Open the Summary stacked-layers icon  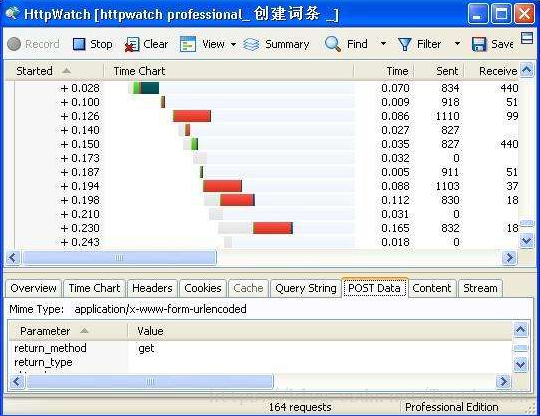(x=251, y=44)
